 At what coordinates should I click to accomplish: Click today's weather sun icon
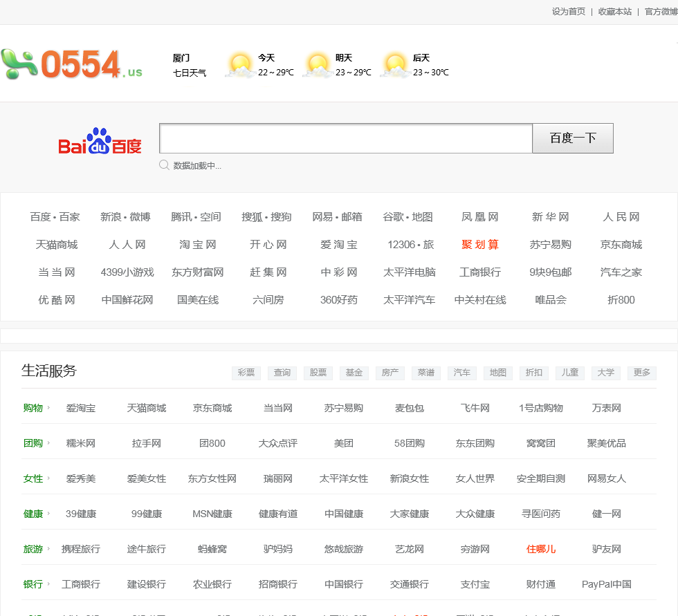(x=241, y=65)
